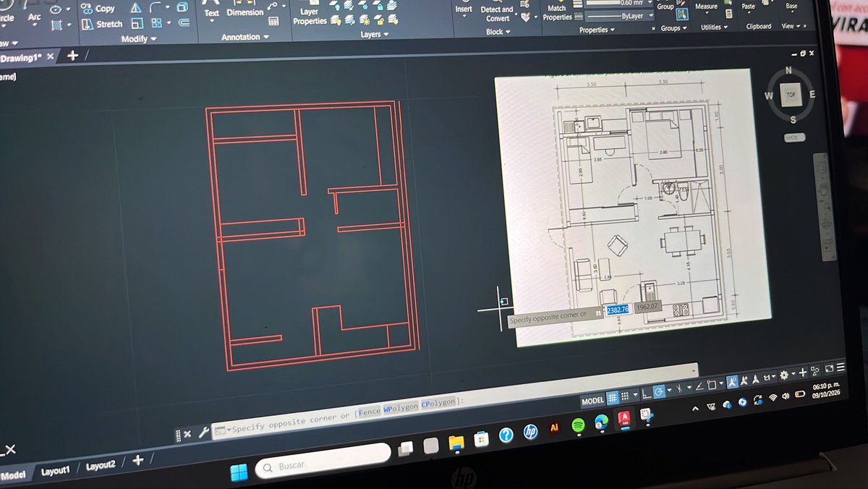The height and width of the screenshot is (489, 868).
Task: Expand the Layers panel dropdown
Action: click(375, 35)
